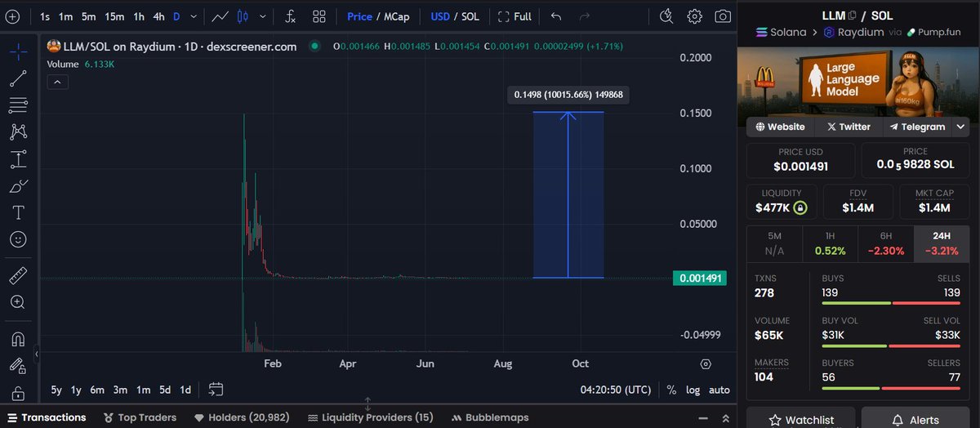Expand the chart type dropdown arrow

point(262,16)
